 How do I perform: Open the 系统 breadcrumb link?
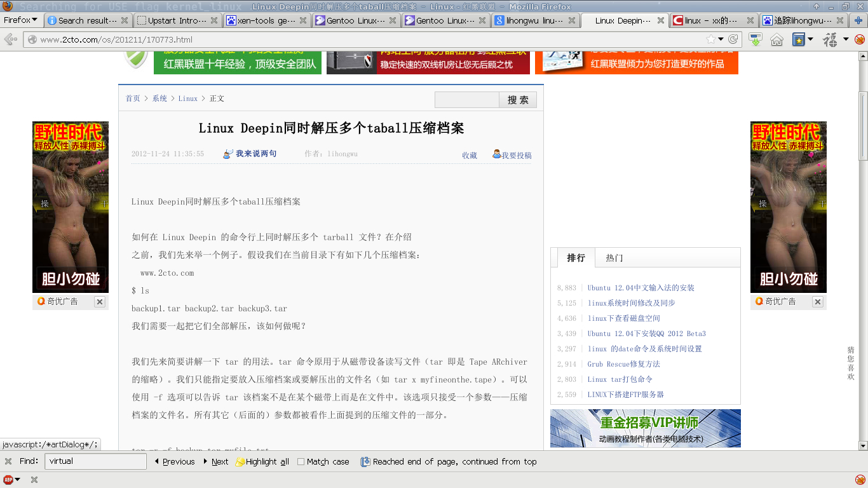pyautogui.click(x=159, y=98)
